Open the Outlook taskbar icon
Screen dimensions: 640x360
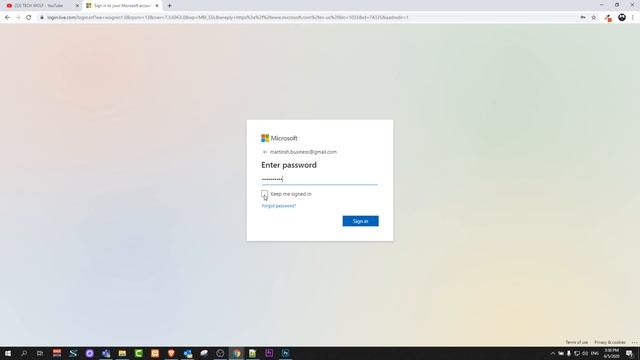[187, 353]
